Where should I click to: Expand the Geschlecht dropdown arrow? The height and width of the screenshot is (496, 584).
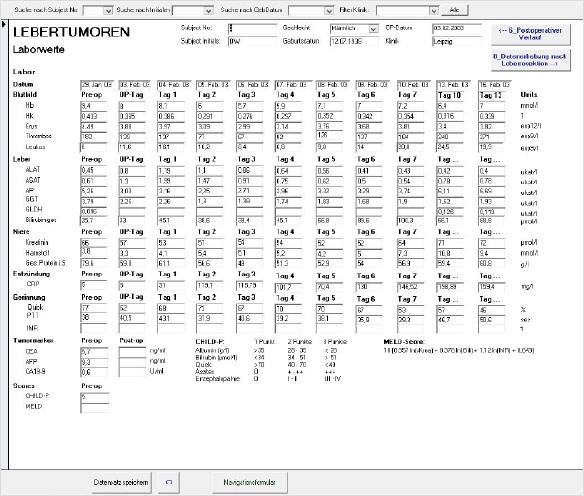click(x=373, y=29)
